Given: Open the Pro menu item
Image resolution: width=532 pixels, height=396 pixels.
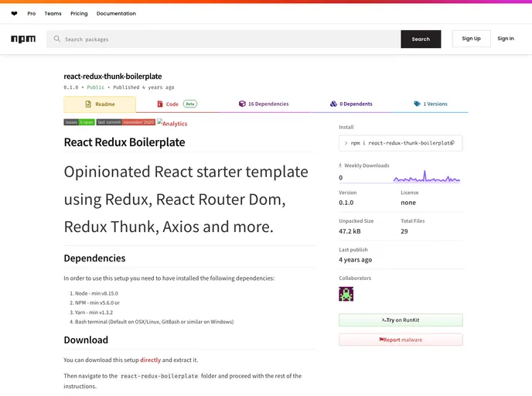Looking at the screenshot, I should (32, 14).
